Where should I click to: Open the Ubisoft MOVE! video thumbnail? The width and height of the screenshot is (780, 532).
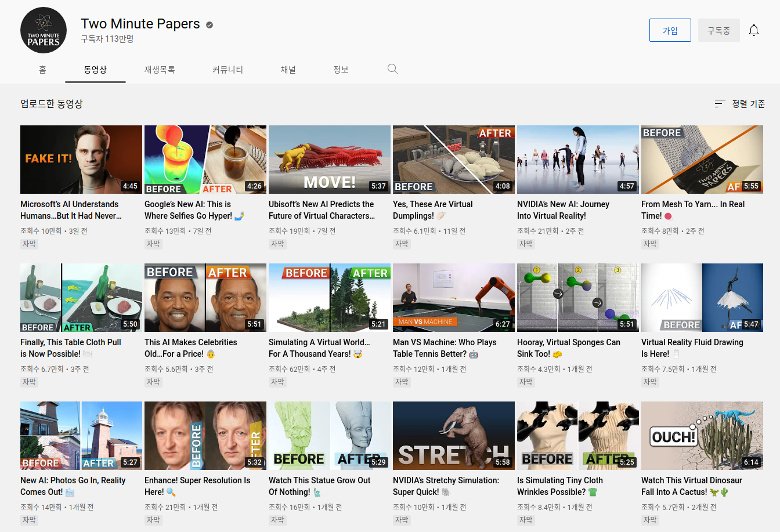pyautogui.click(x=330, y=160)
